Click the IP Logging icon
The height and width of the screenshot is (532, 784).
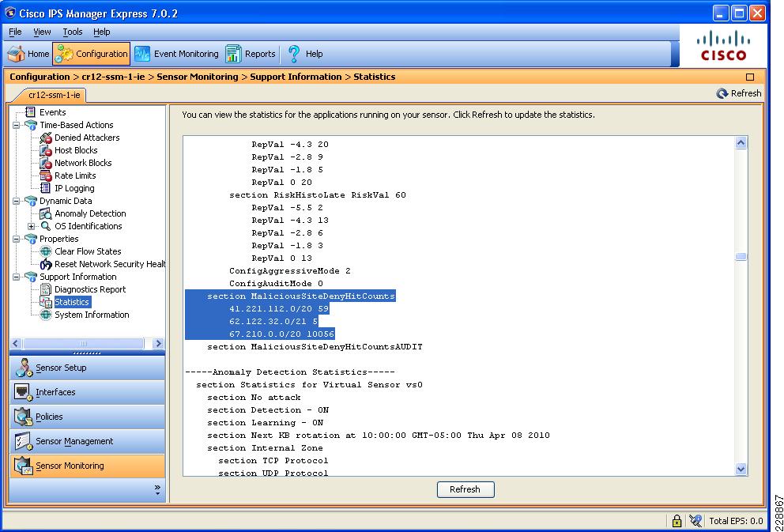[46, 188]
